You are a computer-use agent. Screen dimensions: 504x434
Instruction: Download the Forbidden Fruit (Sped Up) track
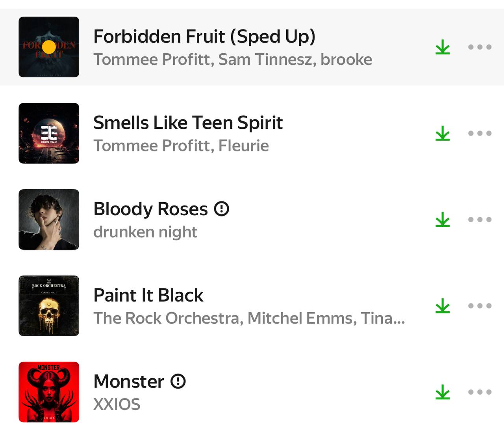click(443, 47)
